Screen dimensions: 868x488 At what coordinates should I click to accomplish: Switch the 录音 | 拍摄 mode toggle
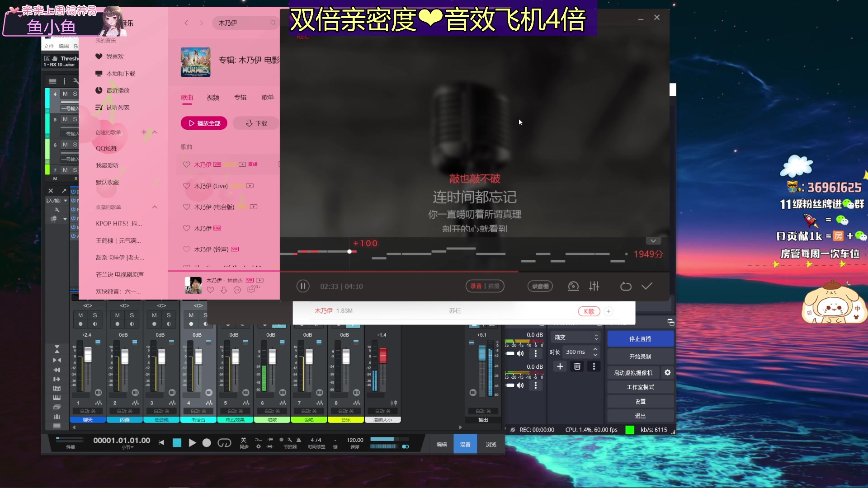point(485,286)
